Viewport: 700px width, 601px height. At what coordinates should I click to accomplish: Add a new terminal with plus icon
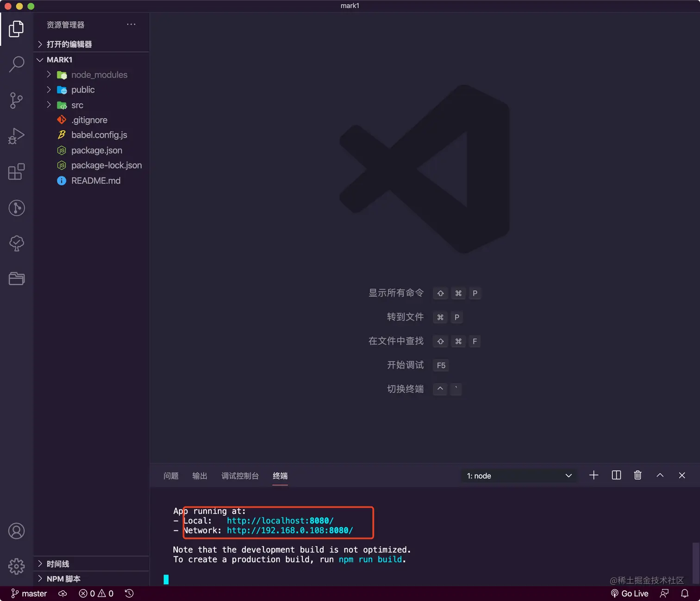[594, 475]
